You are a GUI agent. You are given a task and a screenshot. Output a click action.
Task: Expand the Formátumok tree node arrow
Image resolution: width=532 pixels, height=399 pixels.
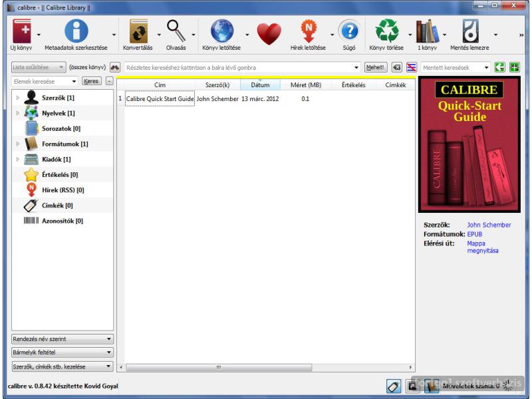pyautogui.click(x=18, y=144)
